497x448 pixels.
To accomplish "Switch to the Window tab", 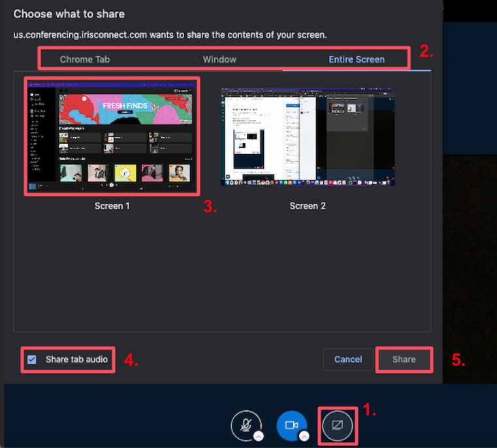I will 219,59.
